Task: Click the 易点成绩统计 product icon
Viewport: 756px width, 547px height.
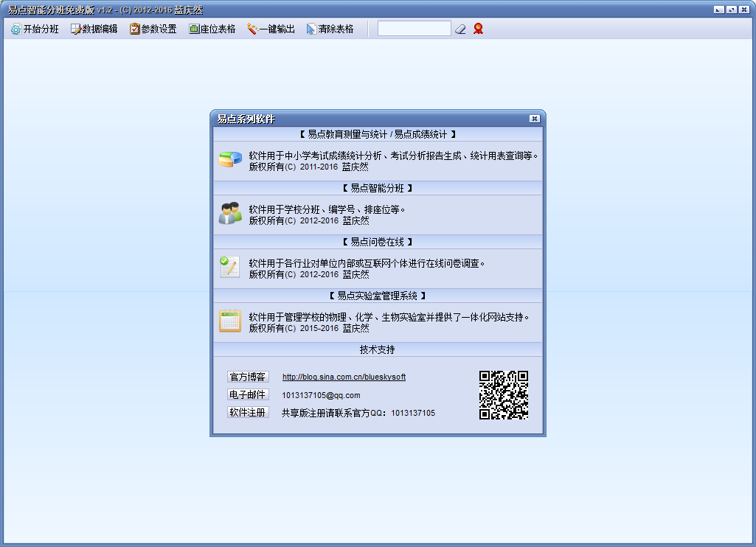Action: click(x=229, y=158)
